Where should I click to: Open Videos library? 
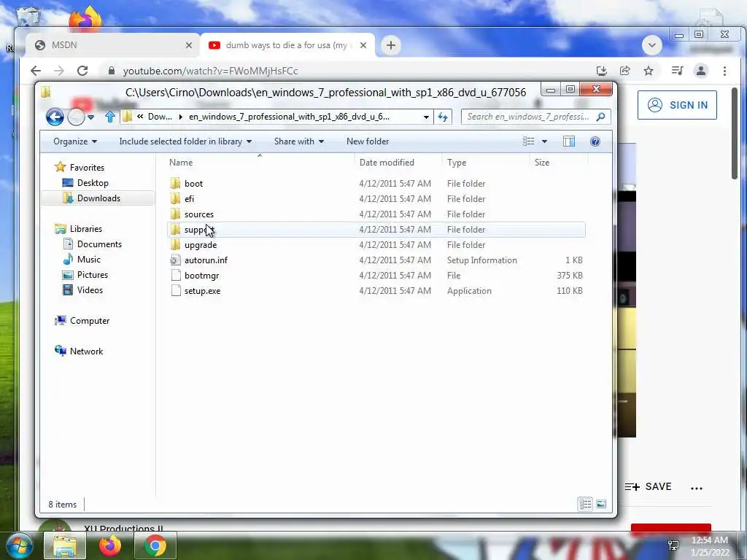pos(90,290)
